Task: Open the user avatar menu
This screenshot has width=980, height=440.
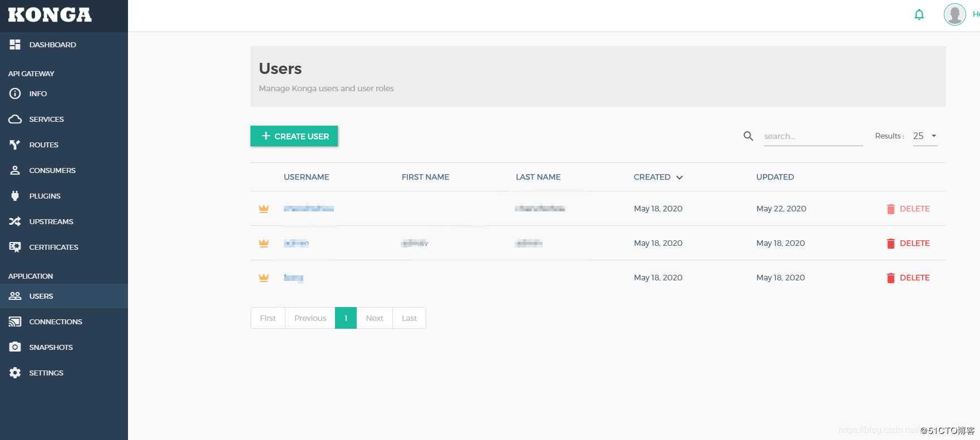Action: tap(955, 14)
